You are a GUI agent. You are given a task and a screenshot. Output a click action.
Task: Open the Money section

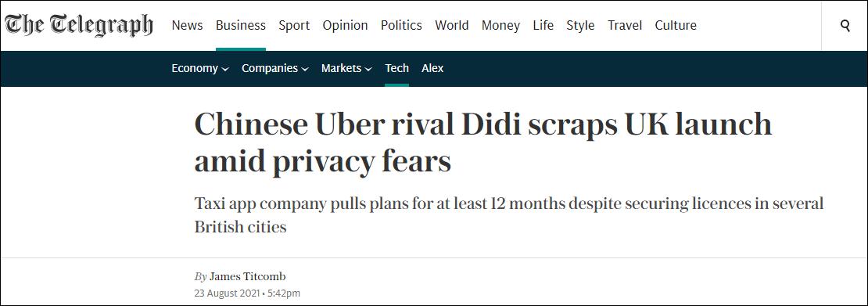(500, 26)
